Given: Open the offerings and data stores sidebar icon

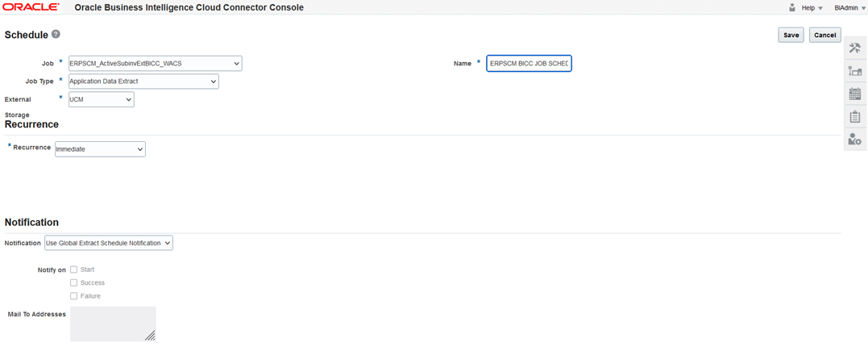Looking at the screenshot, I should pyautogui.click(x=854, y=72).
